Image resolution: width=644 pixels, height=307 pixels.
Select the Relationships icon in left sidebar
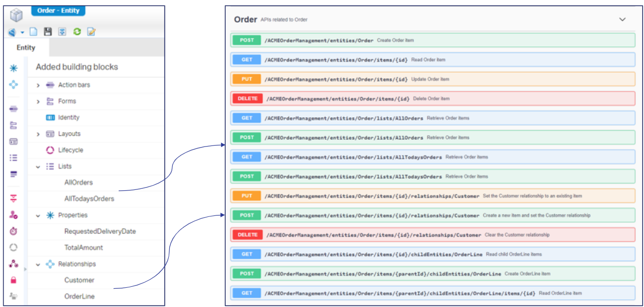[14, 84]
